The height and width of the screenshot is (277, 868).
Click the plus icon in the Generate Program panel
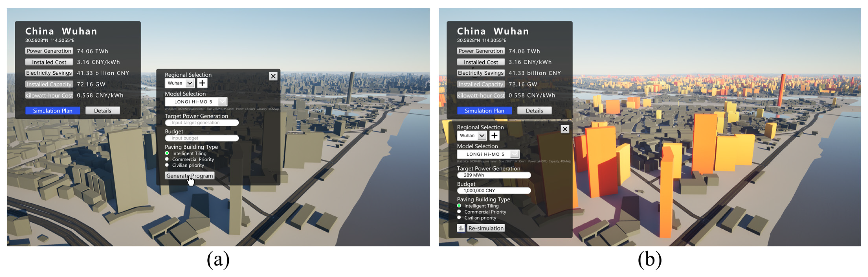tap(202, 83)
